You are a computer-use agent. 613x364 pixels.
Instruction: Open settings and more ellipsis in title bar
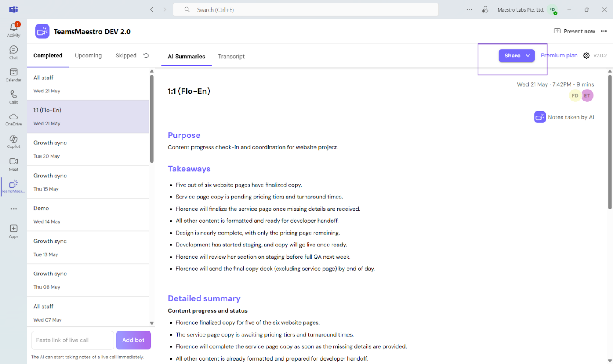(469, 9)
